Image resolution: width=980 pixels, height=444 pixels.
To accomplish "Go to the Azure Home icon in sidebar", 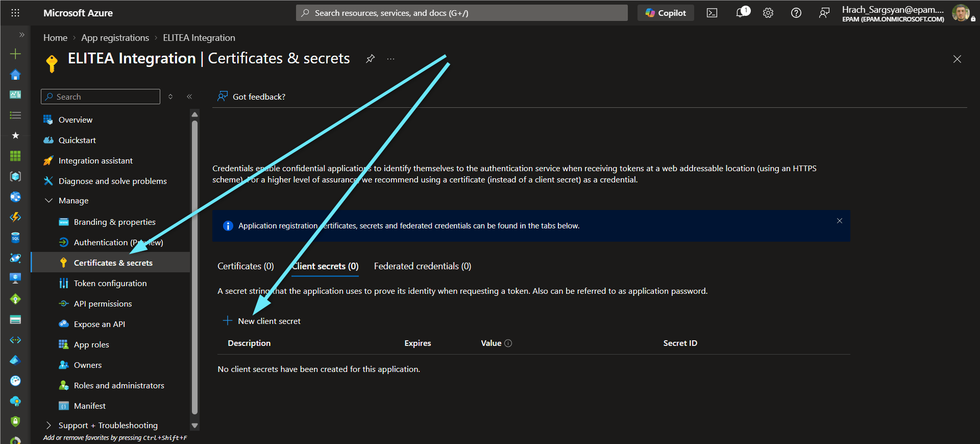I will 15,75.
